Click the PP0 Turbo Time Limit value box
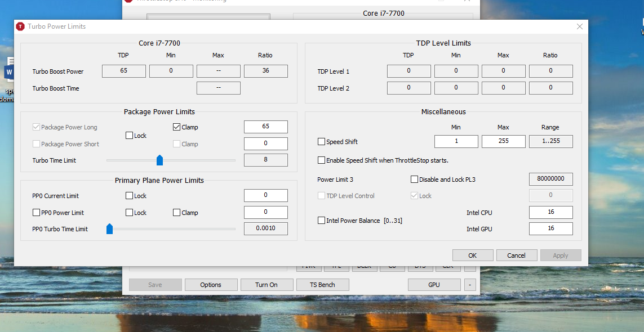The height and width of the screenshot is (332, 644). point(266,228)
